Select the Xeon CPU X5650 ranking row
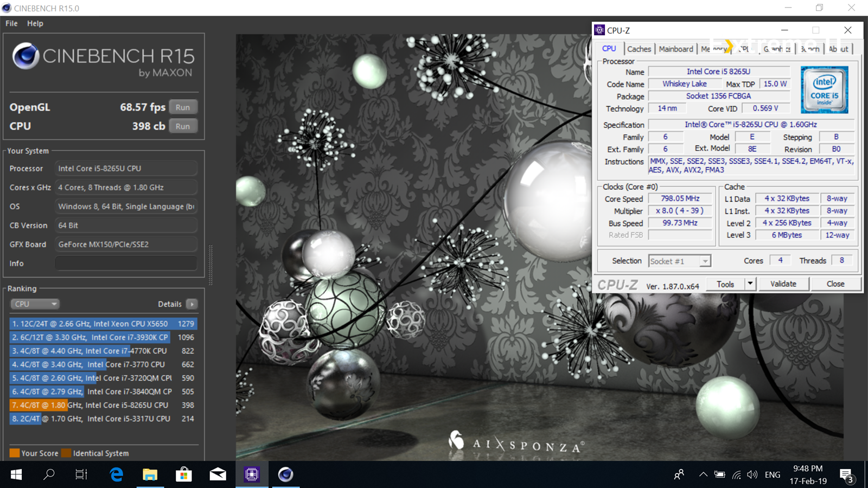This screenshot has height=488, width=868. coord(103,324)
